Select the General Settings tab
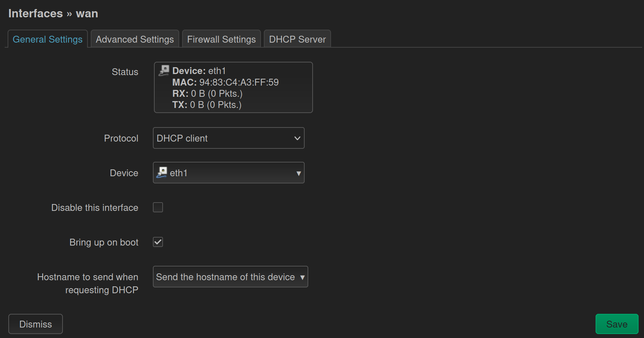The height and width of the screenshot is (338, 644). (48, 39)
